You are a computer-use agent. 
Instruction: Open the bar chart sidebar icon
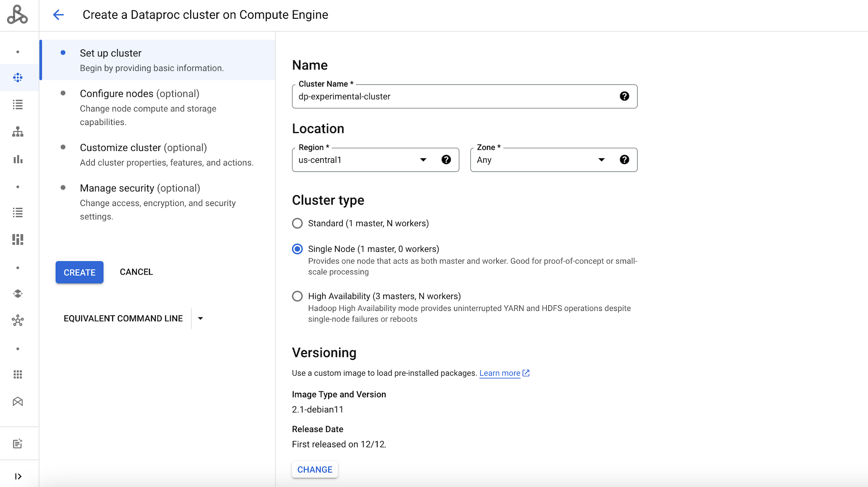click(x=17, y=159)
